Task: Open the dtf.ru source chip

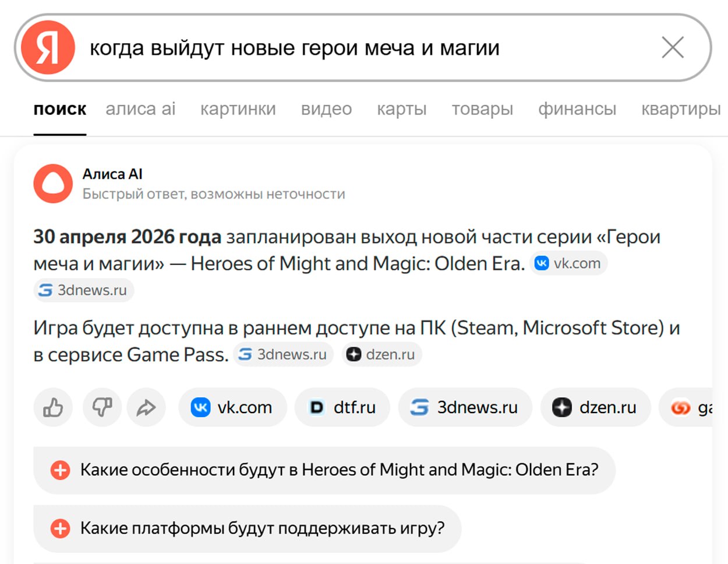Action: 342,407
